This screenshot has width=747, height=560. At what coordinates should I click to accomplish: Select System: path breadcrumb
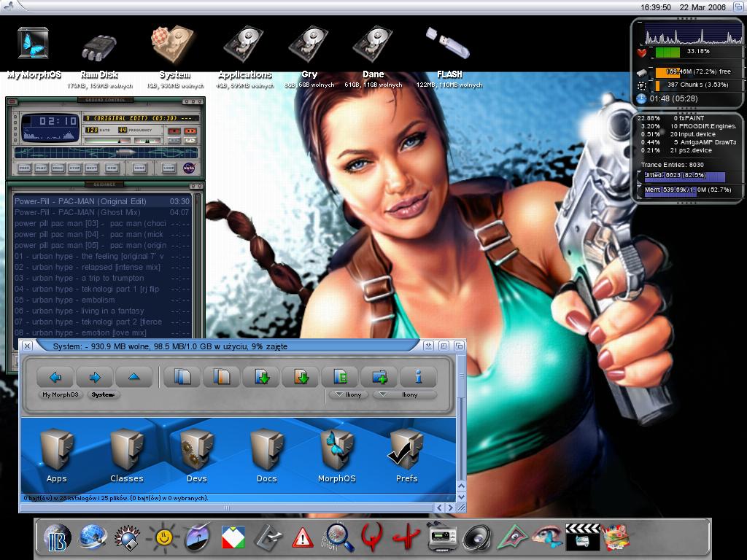click(104, 394)
